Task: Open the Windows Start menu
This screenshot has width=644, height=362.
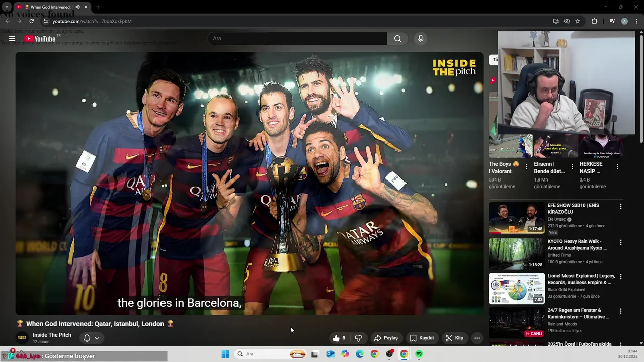Action: click(x=225, y=354)
